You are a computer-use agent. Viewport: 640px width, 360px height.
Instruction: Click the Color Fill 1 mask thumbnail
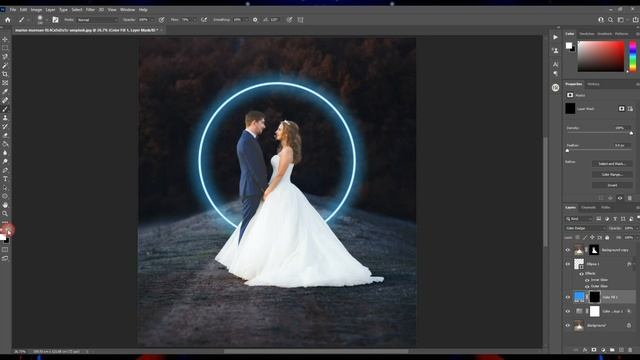coord(595,297)
